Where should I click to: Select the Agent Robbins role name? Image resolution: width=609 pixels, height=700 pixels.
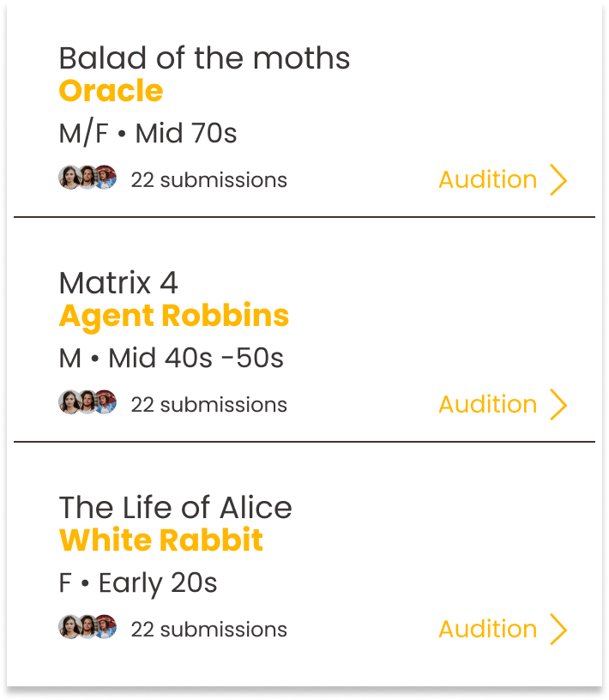coord(174,316)
